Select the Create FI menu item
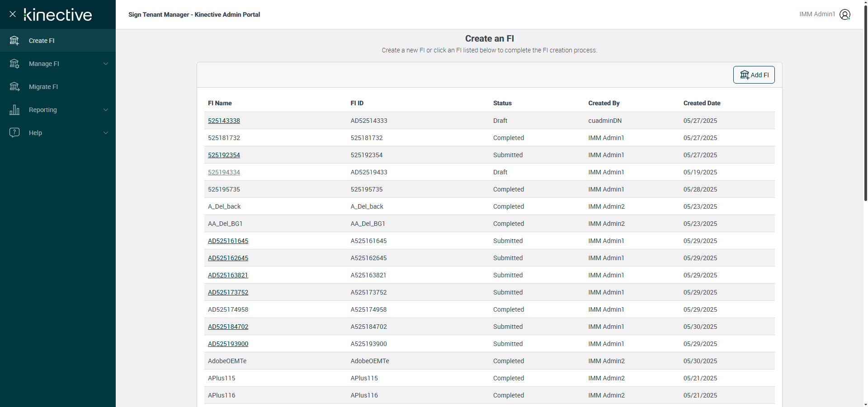 pyautogui.click(x=58, y=41)
